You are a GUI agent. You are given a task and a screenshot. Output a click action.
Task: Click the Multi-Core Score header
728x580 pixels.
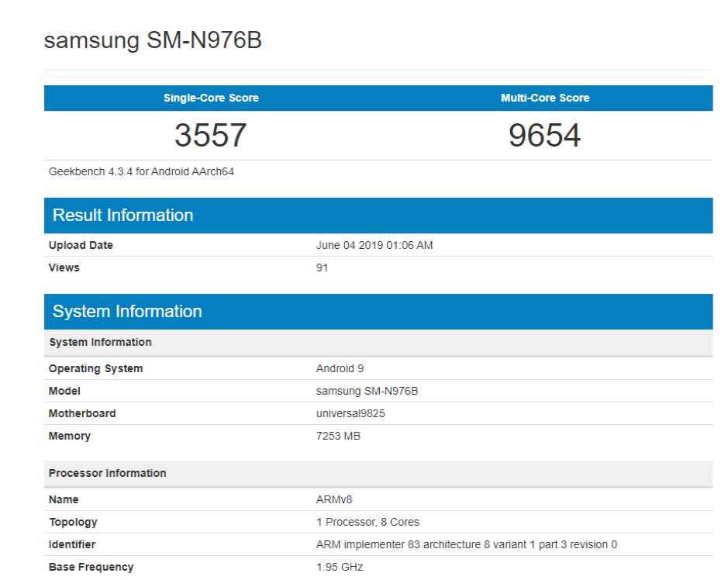pyautogui.click(x=545, y=98)
